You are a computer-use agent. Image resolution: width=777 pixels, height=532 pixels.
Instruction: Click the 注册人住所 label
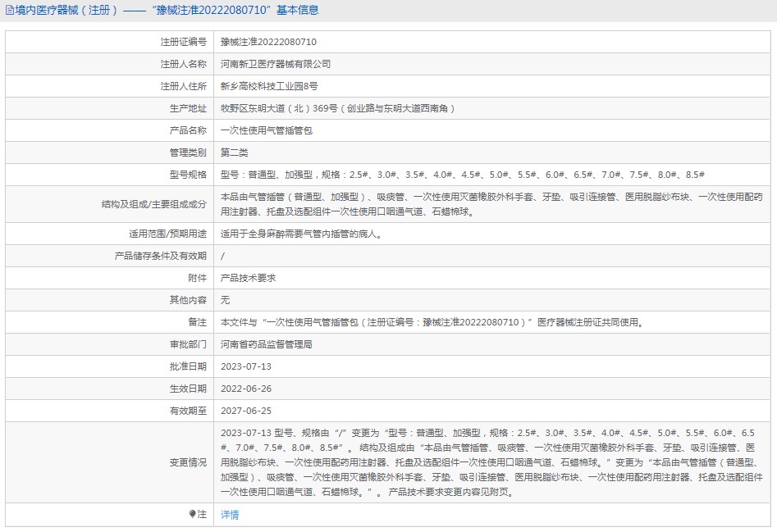coord(183,86)
